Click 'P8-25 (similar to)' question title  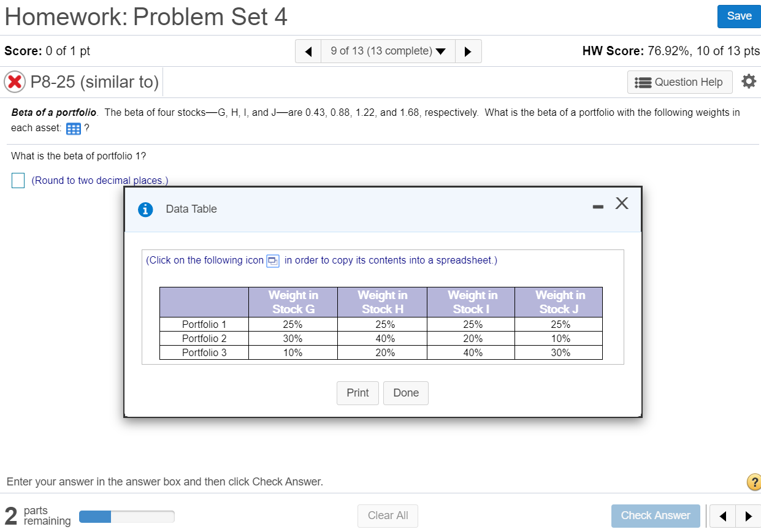[x=94, y=82]
